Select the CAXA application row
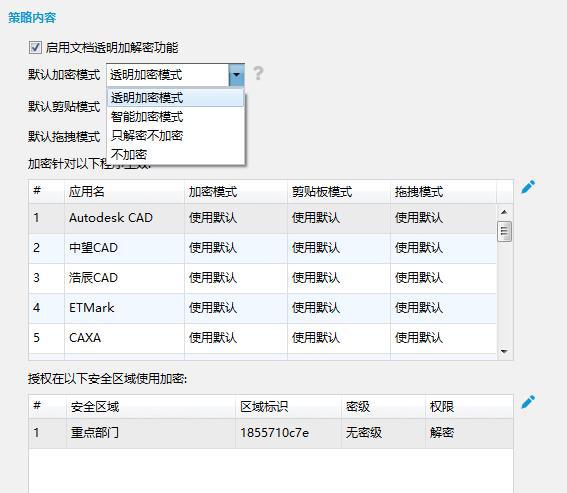This screenshot has width=567, height=493. point(263,338)
